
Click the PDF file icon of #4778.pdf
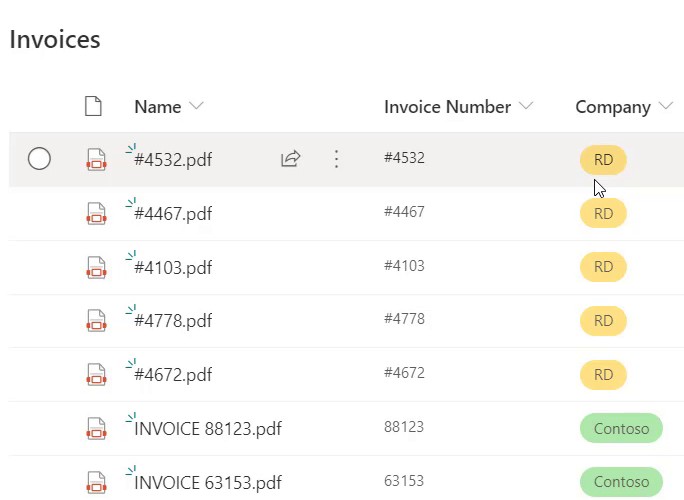point(96,321)
